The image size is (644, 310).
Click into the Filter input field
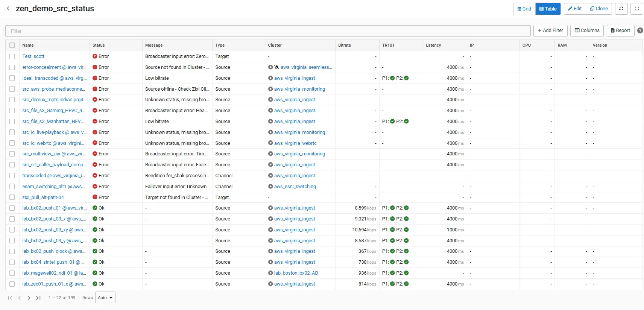click(268, 31)
